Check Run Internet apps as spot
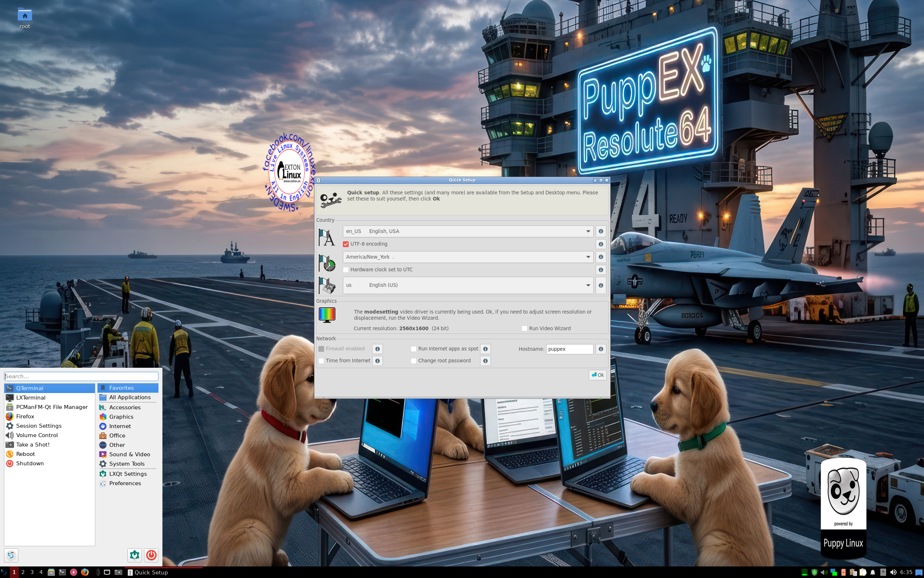The height and width of the screenshot is (578, 924). [x=414, y=349]
